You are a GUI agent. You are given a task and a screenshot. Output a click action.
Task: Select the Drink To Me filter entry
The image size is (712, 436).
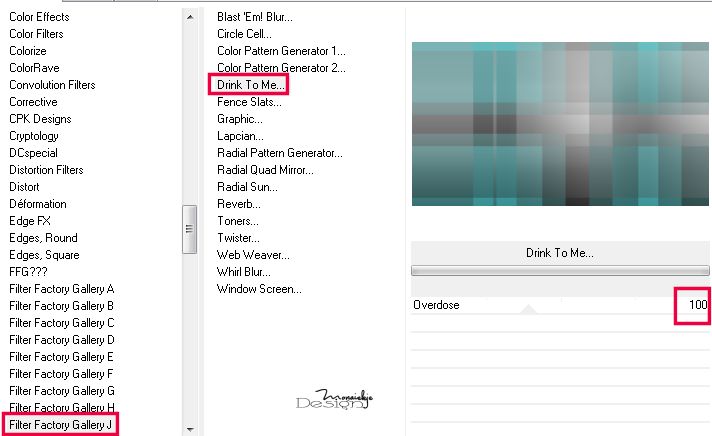(250, 85)
